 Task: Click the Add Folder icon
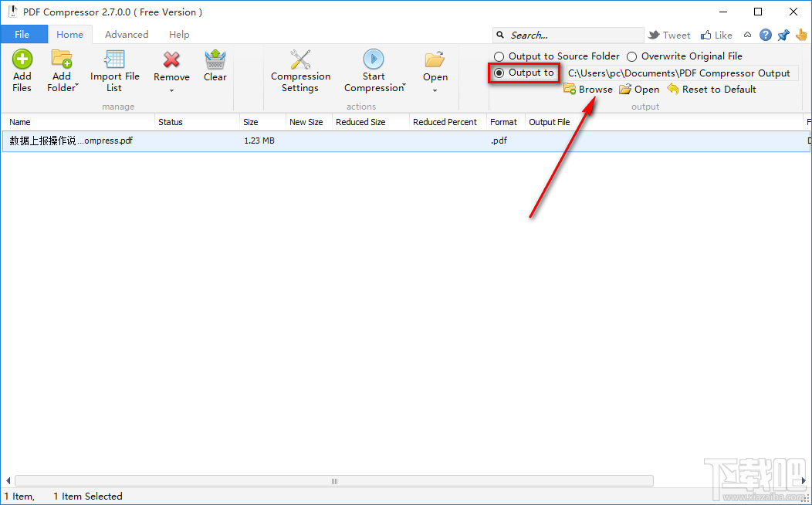tap(62, 59)
